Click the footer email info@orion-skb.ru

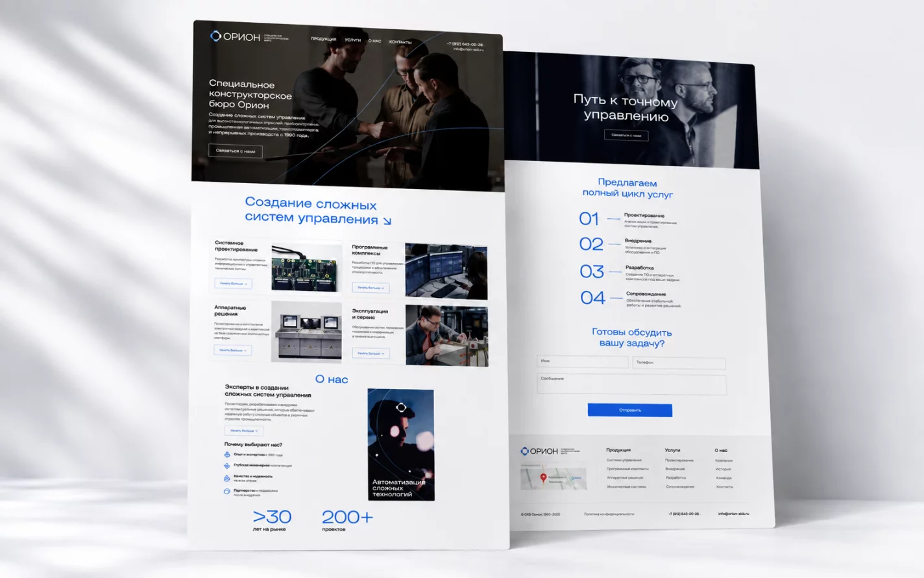tap(733, 513)
